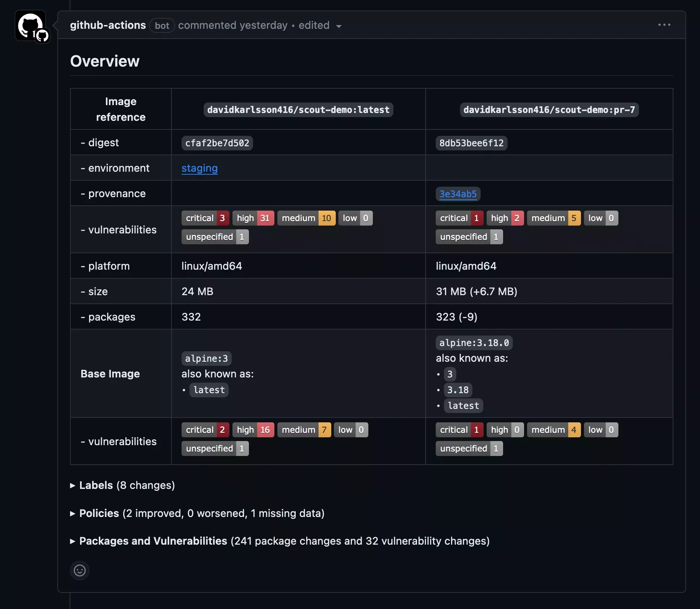Viewport: 700px width, 609px height.
Task: Open the staging environment link
Action: pyautogui.click(x=199, y=169)
